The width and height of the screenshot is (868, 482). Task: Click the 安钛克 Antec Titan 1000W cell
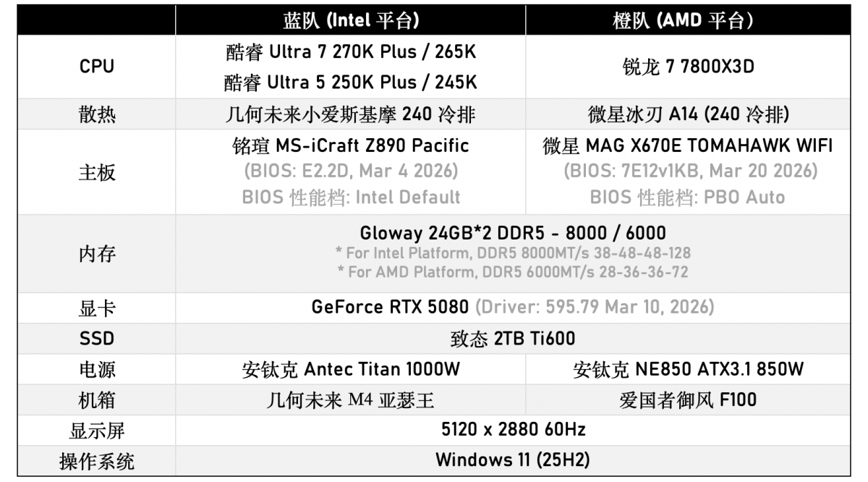click(351, 369)
